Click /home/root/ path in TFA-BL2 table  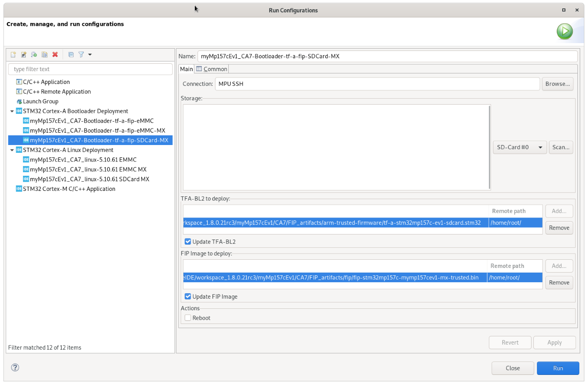tap(505, 223)
